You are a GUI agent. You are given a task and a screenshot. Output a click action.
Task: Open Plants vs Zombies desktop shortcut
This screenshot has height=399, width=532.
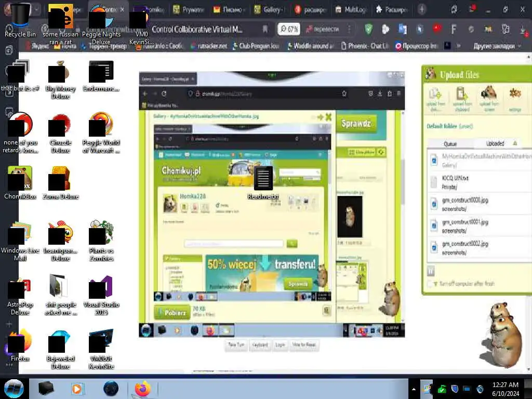click(101, 241)
